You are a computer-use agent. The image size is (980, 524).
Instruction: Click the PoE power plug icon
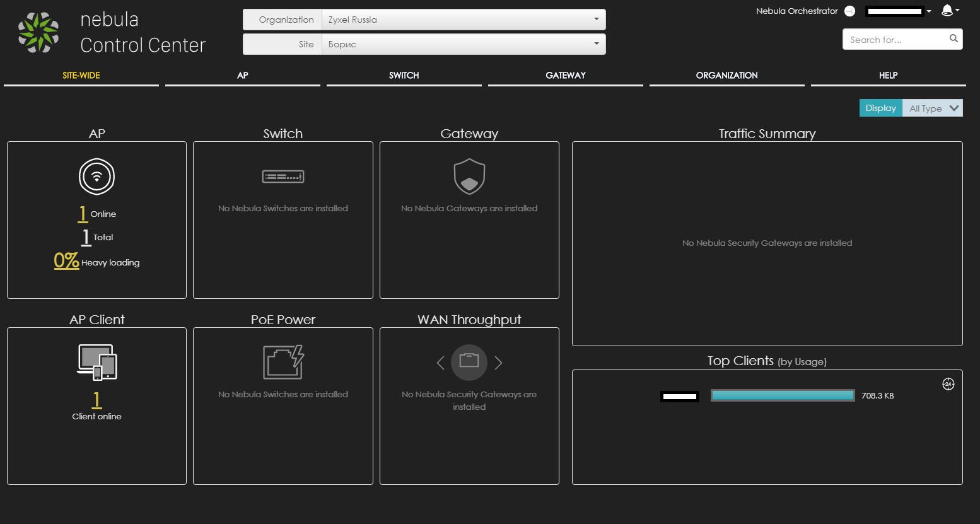pos(283,362)
